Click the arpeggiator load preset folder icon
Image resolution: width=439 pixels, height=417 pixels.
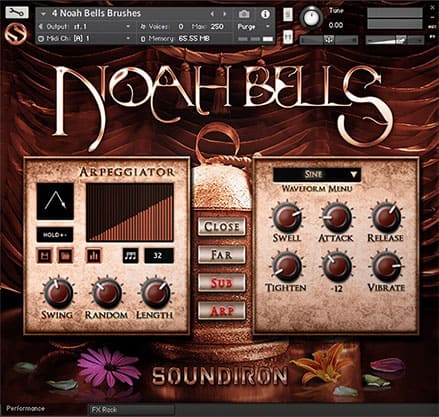65,256
